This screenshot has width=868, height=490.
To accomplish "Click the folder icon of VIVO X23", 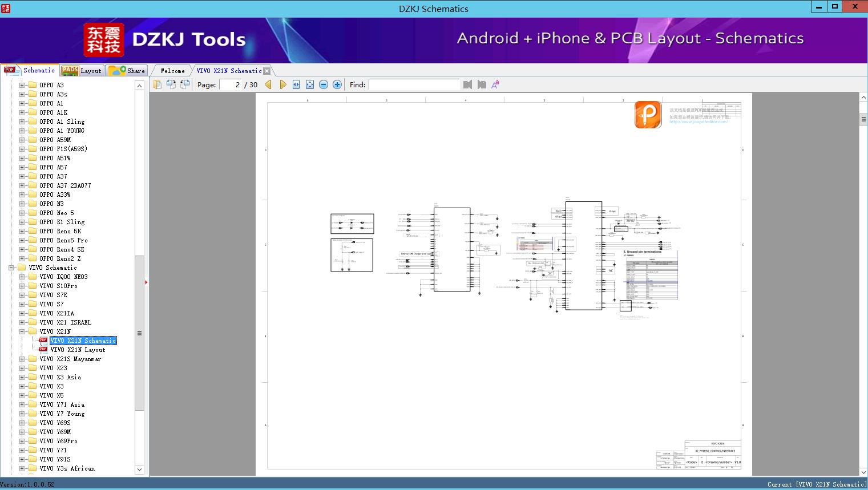I will pos(33,368).
